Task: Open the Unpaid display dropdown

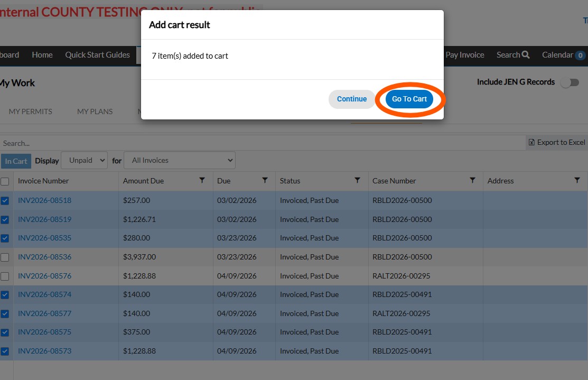Action: pyautogui.click(x=85, y=160)
